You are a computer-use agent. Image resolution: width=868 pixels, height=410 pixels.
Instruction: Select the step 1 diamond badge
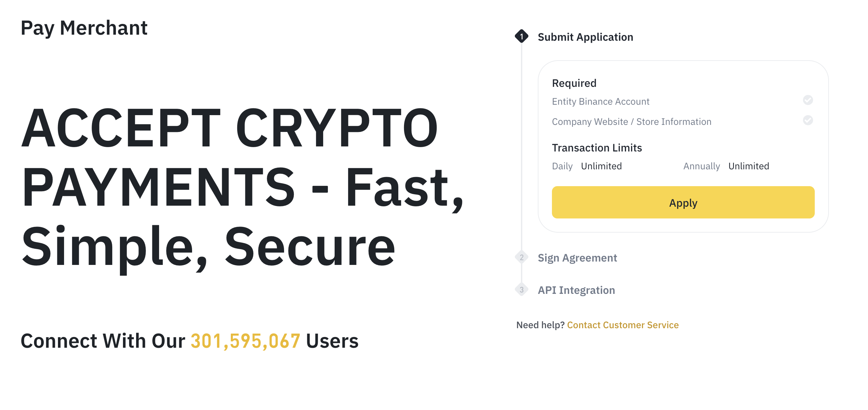[x=522, y=37]
